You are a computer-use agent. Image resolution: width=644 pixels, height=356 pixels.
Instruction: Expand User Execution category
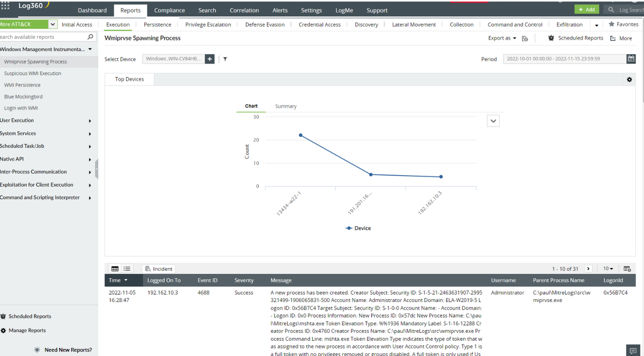(x=90, y=121)
